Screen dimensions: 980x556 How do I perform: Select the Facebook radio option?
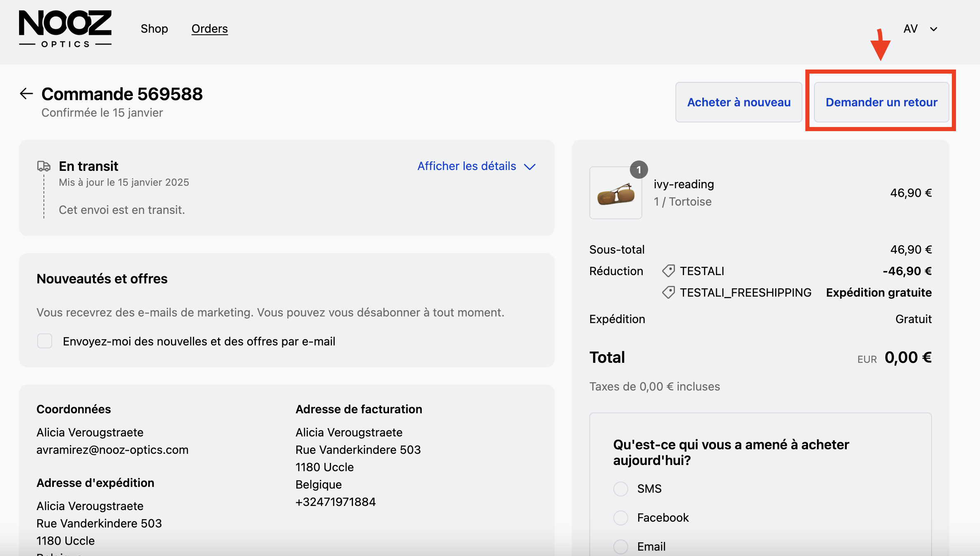point(620,518)
